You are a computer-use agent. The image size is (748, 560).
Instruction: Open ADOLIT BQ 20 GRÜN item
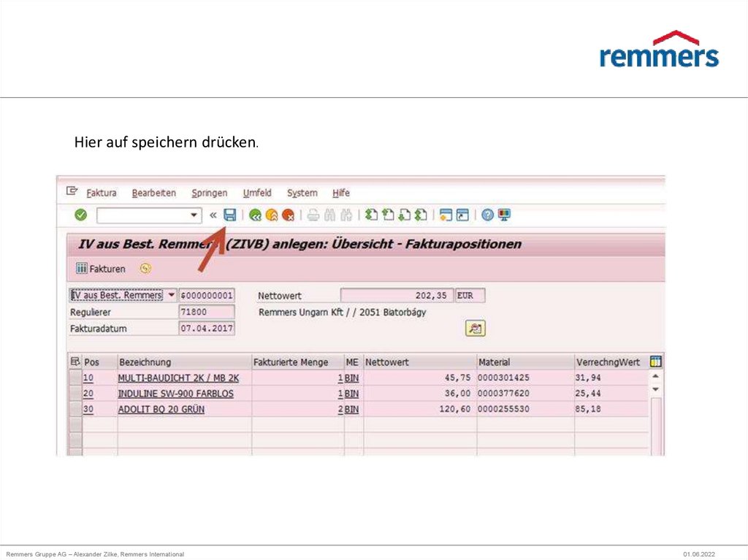coord(161,410)
